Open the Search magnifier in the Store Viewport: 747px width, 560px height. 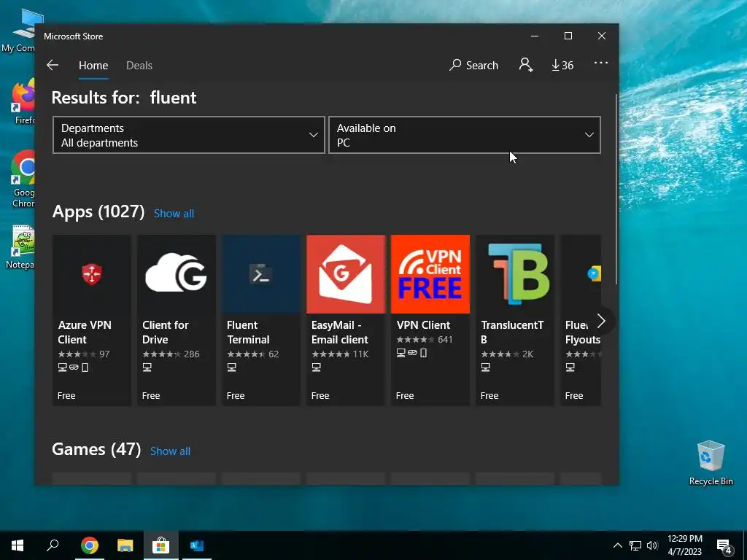tap(473, 65)
